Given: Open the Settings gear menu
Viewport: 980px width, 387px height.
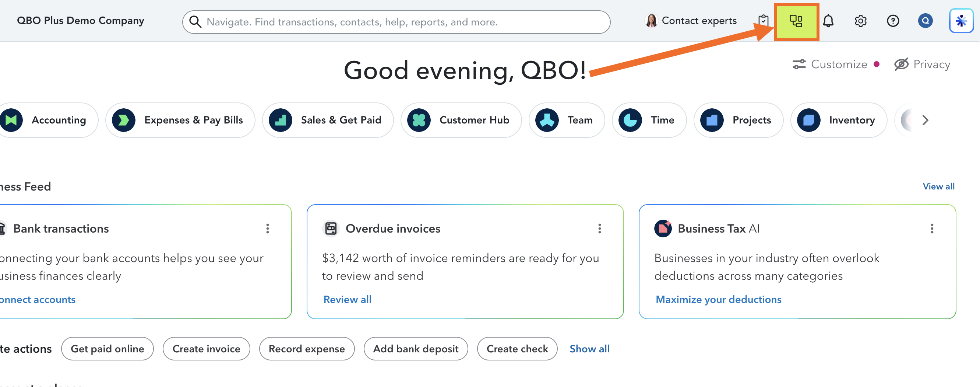Looking at the screenshot, I should (x=861, y=21).
